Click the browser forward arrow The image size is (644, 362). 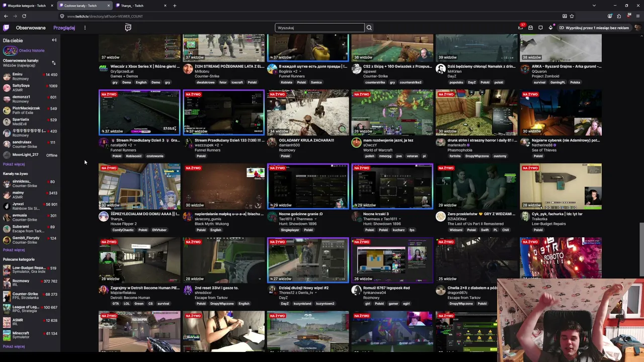coord(15,16)
